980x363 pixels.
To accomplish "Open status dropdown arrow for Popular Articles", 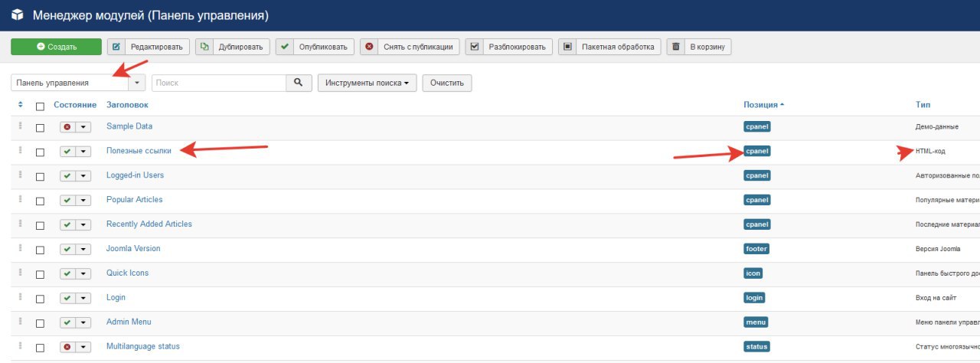I will click(83, 201).
